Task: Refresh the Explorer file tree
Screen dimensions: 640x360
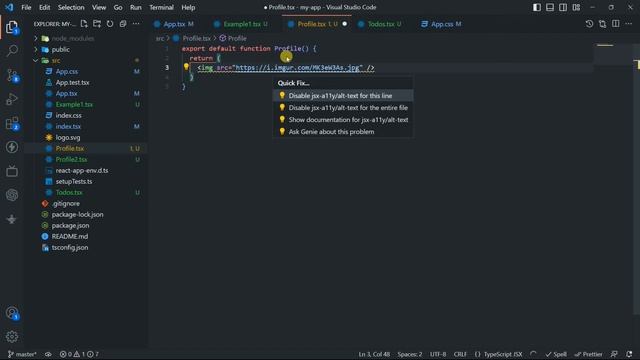Action: 110,24
